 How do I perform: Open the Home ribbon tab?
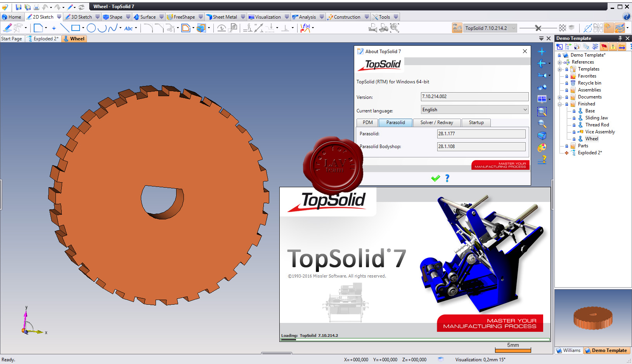click(x=11, y=17)
